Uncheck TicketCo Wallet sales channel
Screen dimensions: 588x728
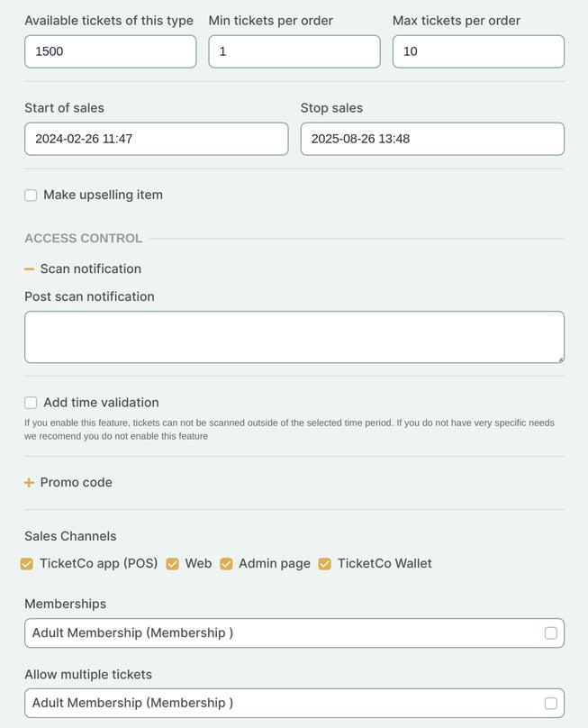325,564
